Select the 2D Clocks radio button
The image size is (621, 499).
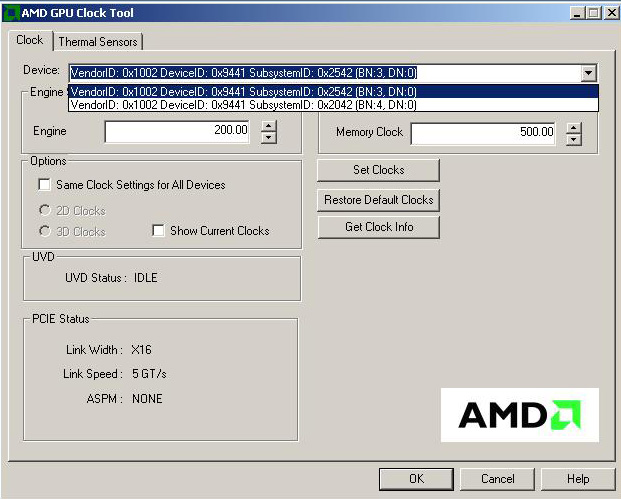[x=44, y=211]
